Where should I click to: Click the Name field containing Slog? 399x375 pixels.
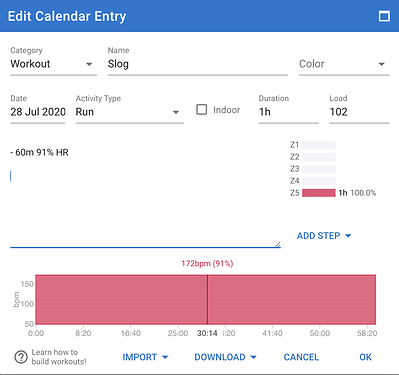pyautogui.click(x=198, y=64)
